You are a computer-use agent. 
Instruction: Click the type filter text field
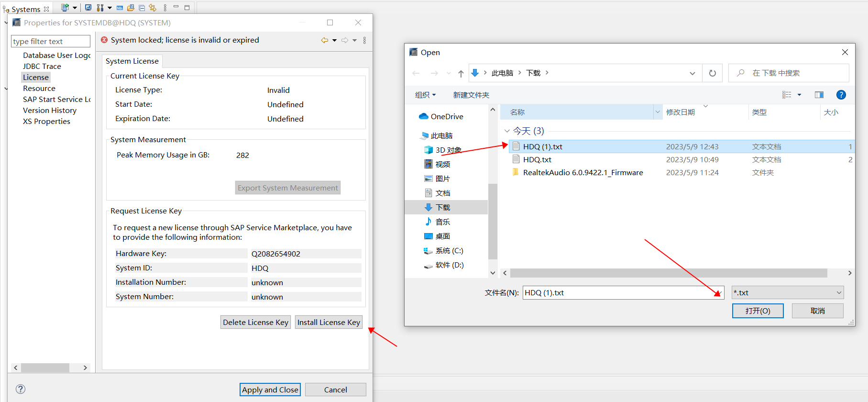pyautogui.click(x=51, y=41)
